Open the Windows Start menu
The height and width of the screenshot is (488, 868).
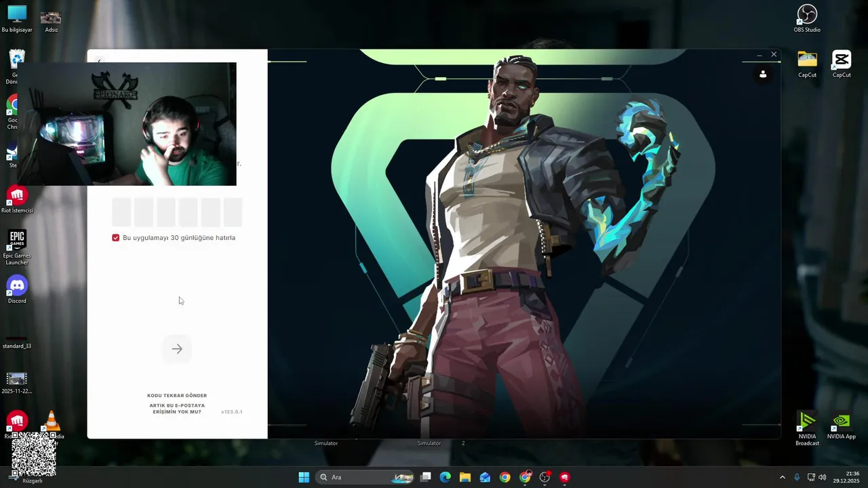(304, 477)
